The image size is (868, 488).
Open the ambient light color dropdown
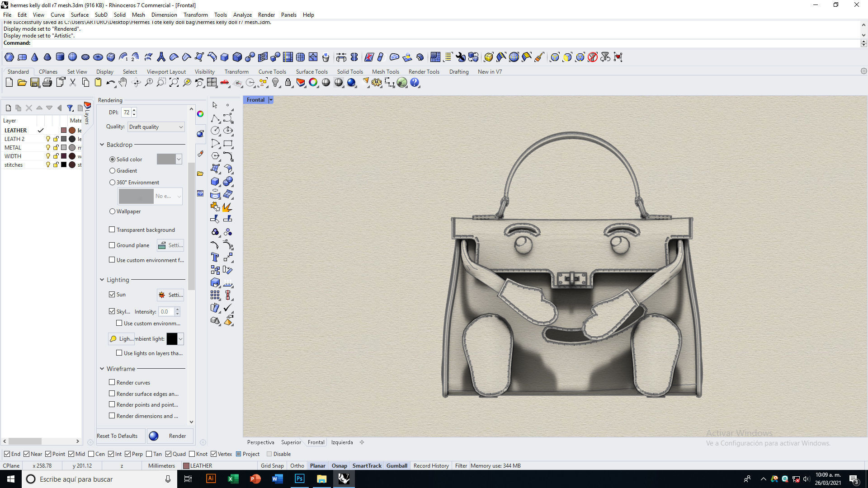[x=180, y=339]
